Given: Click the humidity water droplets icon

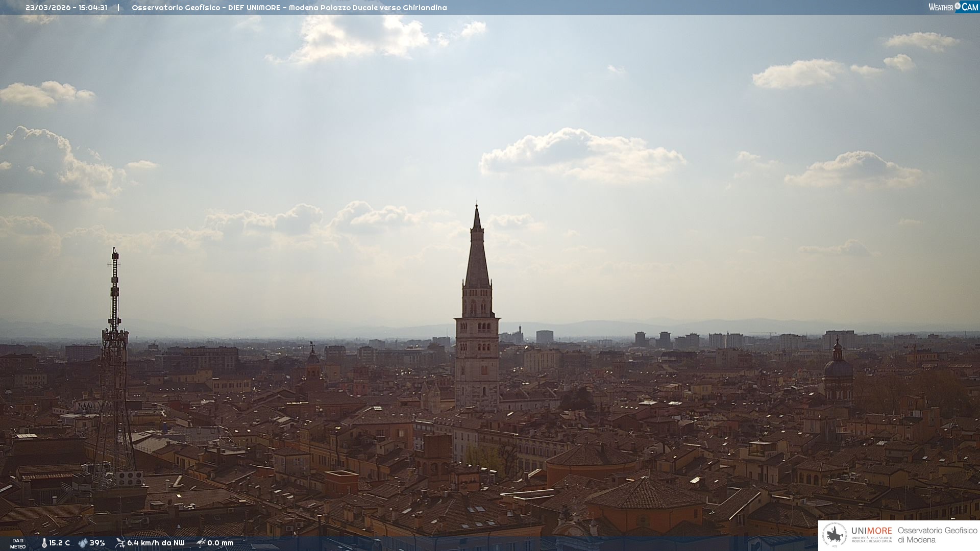Looking at the screenshot, I should point(83,543).
